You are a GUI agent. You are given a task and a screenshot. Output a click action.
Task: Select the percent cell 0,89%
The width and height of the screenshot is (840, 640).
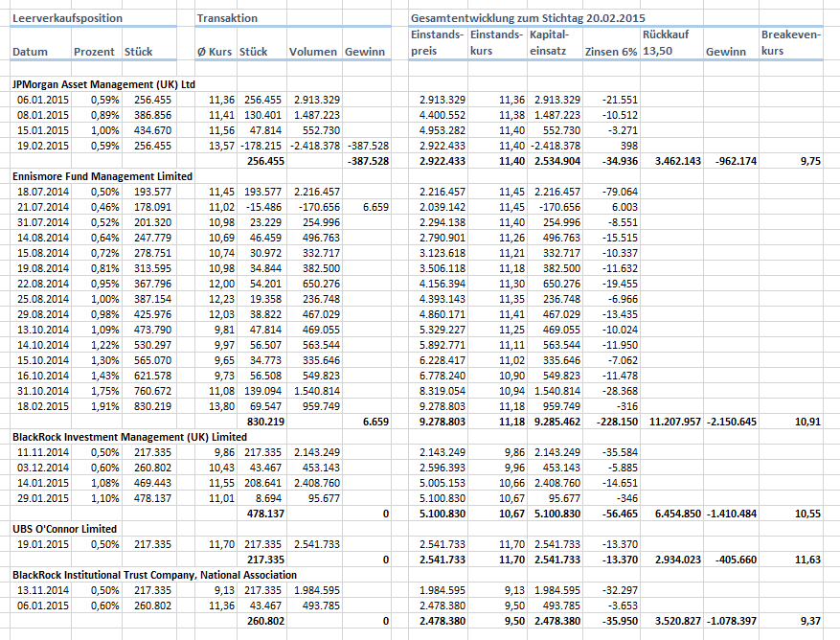(x=105, y=115)
